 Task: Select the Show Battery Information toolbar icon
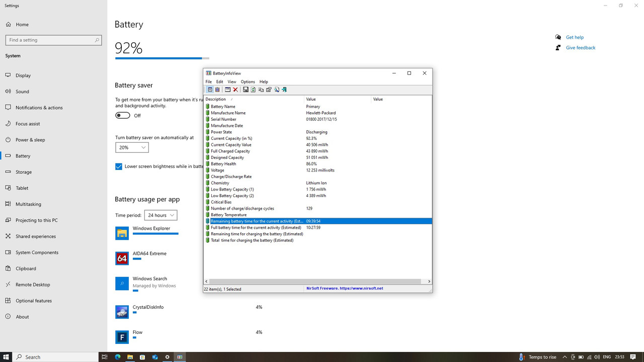pos(210,89)
